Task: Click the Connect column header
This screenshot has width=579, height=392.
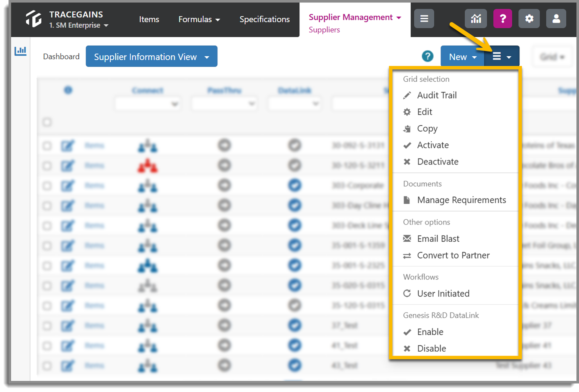Action: tap(147, 90)
